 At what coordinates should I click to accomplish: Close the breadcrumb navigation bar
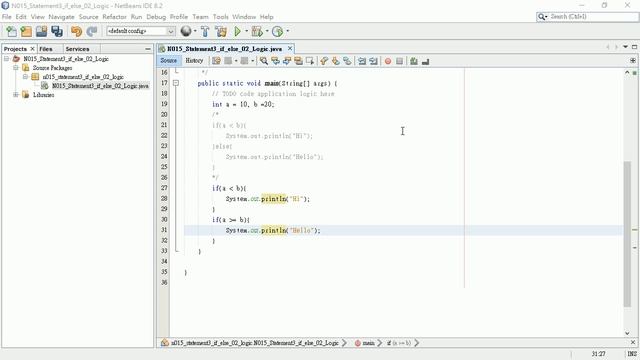click(633, 342)
